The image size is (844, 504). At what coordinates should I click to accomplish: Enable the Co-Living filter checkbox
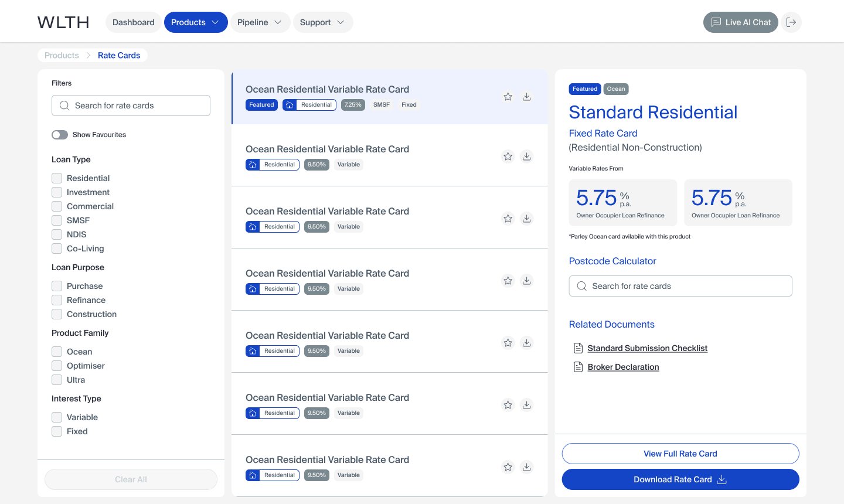(x=57, y=248)
